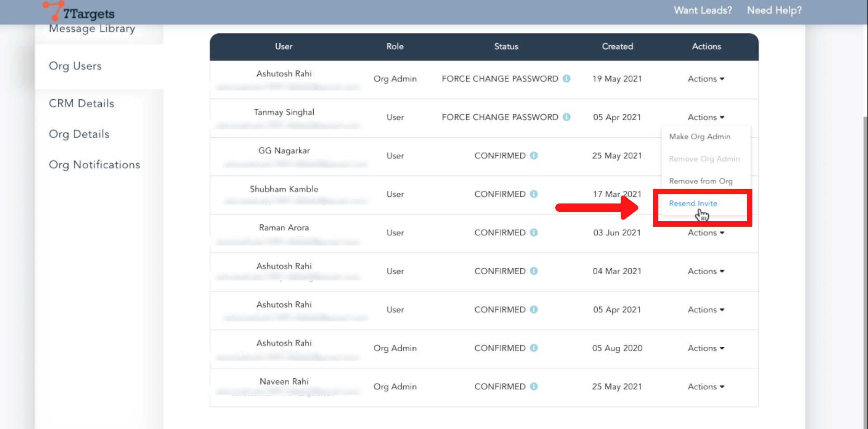The height and width of the screenshot is (429, 868).
Task: Expand Actions dropdown in the 05 Aug 2020 row
Action: pos(706,348)
